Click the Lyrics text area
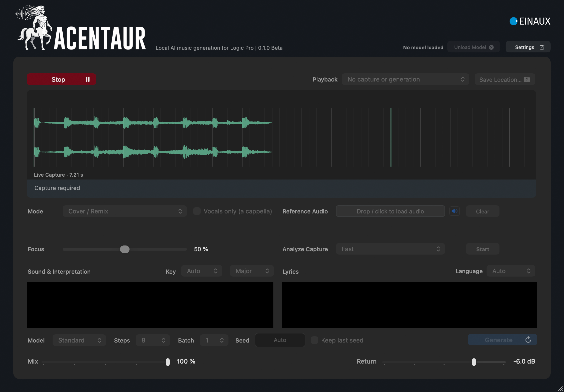 click(410, 305)
